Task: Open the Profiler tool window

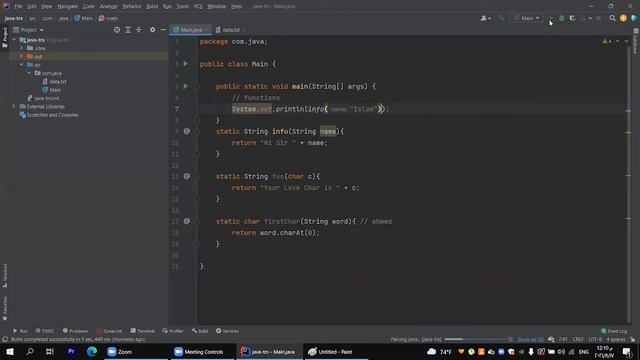Action: [x=173, y=331]
